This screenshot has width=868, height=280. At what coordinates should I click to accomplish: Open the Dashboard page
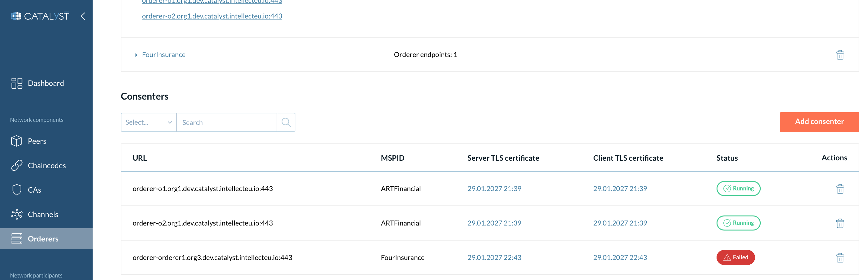coord(46,83)
